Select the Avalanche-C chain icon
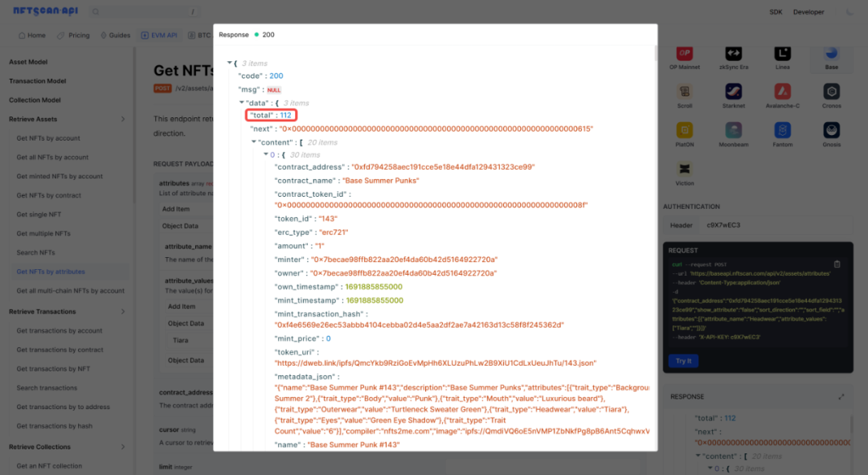The width and height of the screenshot is (868, 475). point(782,92)
